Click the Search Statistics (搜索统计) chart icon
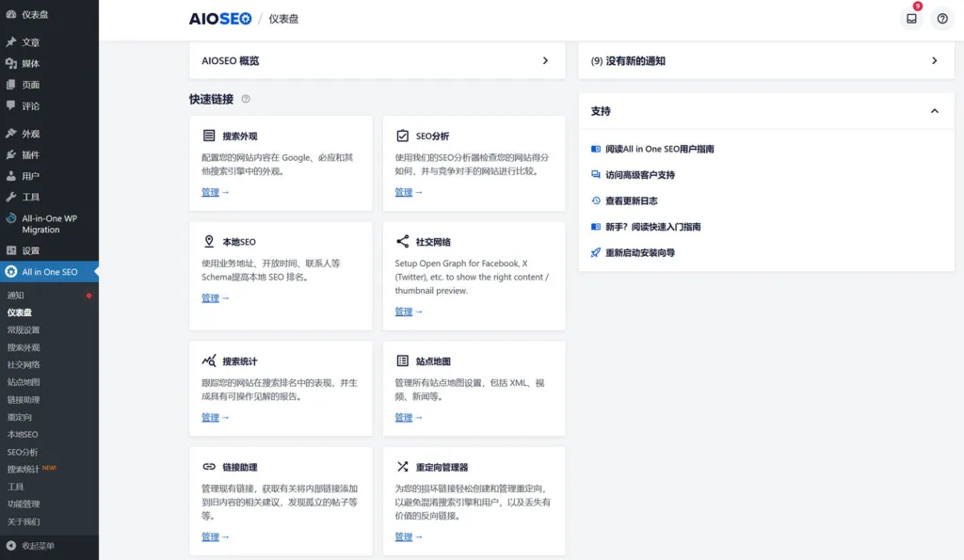 [209, 361]
